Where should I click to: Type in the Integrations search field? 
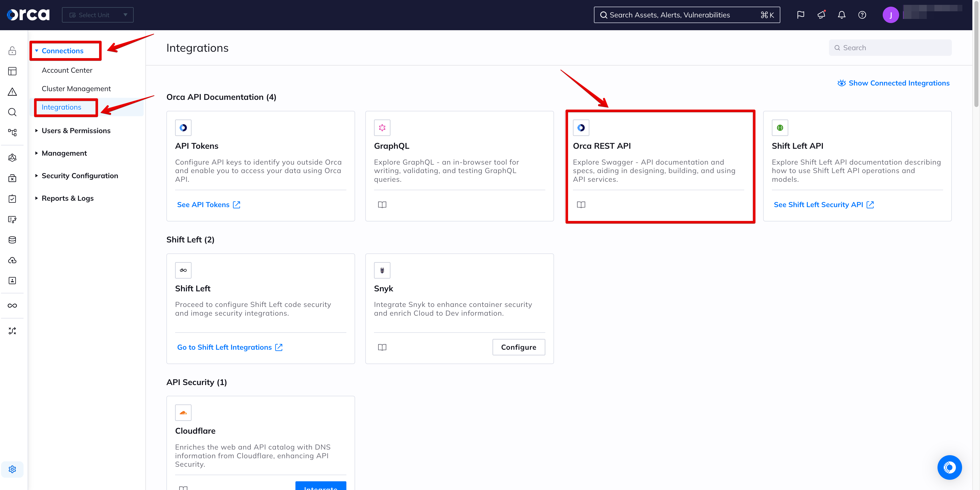click(x=890, y=47)
